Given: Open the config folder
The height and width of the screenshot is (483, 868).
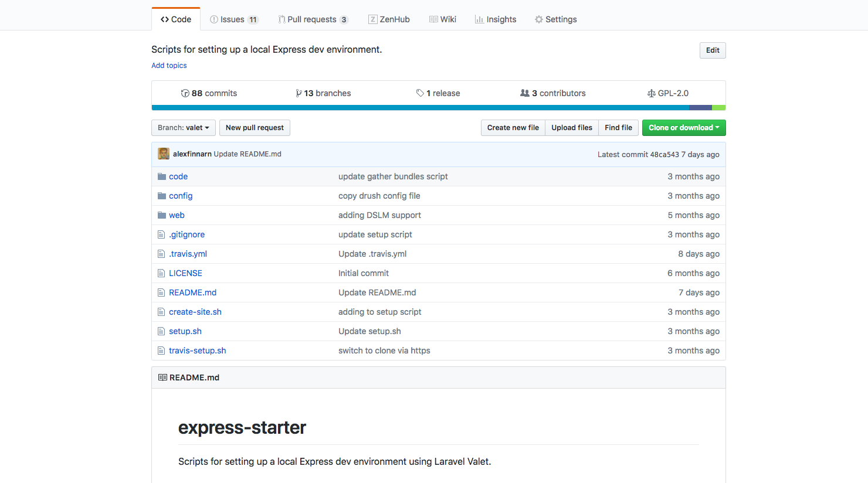Looking at the screenshot, I should [x=181, y=196].
